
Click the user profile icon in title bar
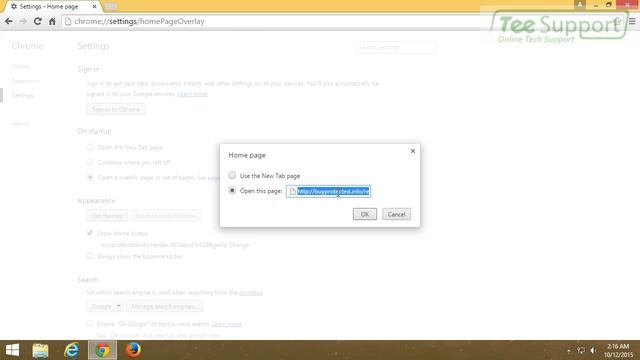click(580, 4)
